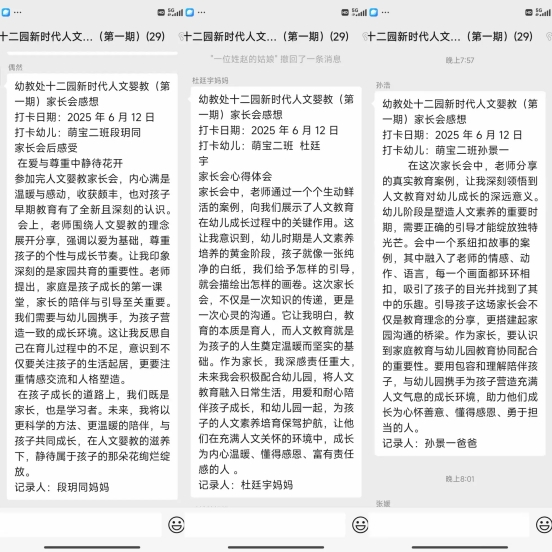Open sender profile 孙浩
552x552 pixels.
(x=383, y=85)
